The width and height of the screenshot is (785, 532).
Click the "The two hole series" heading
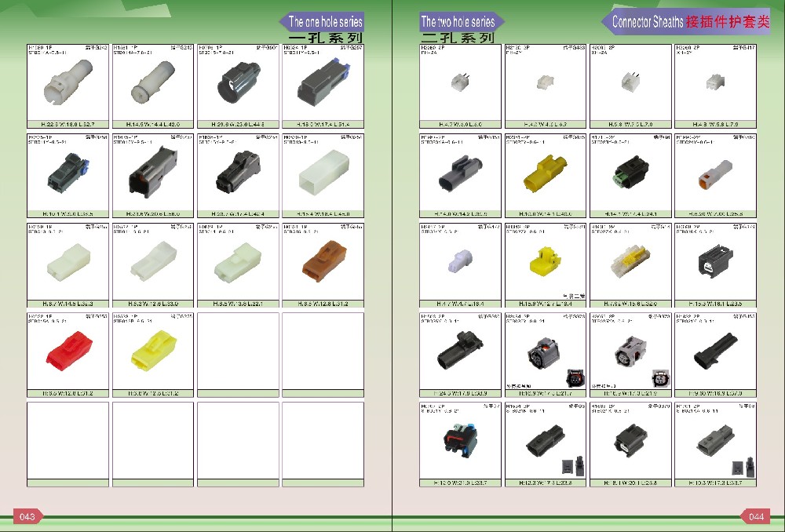pos(458,21)
